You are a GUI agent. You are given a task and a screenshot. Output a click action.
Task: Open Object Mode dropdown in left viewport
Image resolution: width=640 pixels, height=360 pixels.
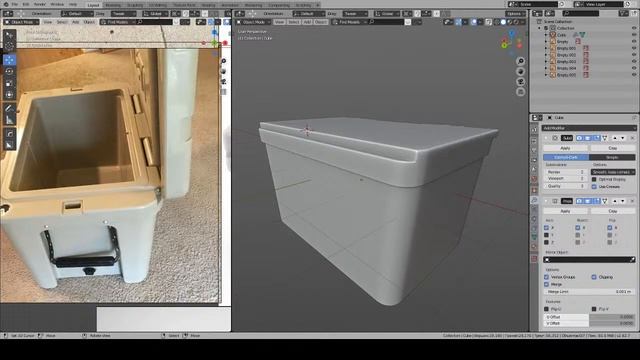click(22, 22)
